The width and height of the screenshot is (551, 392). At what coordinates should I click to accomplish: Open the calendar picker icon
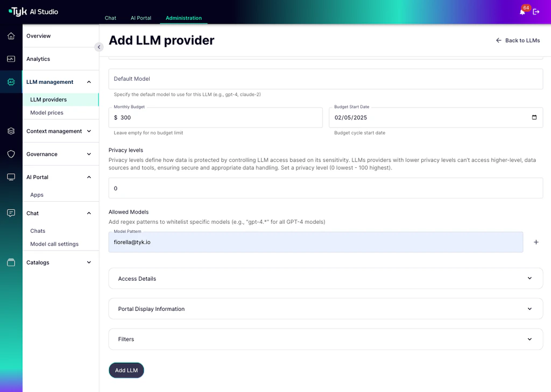click(534, 117)
